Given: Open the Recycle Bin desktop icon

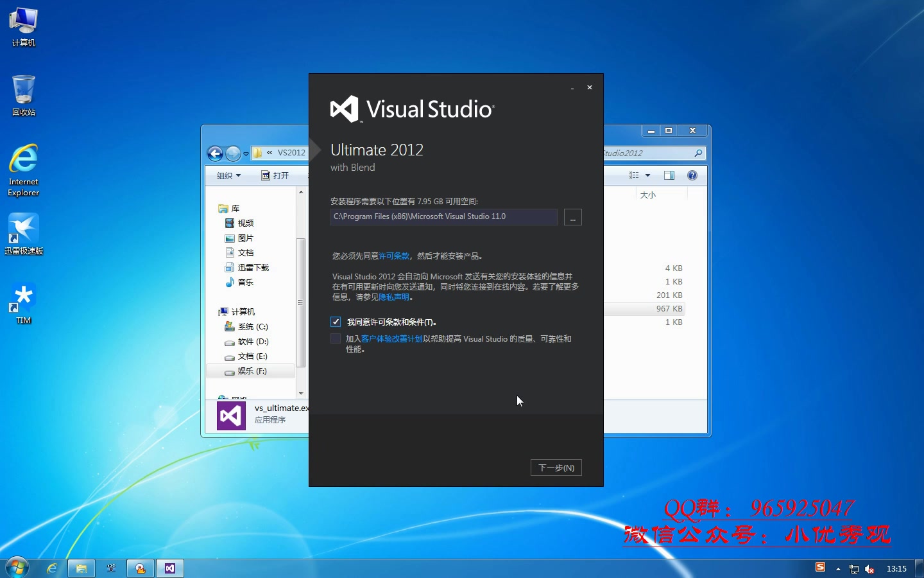Looking at the screenshot, I should tap(24, 96).
